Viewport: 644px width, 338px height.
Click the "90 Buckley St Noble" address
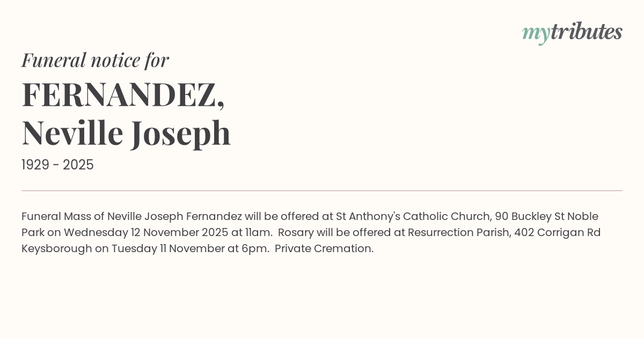pos(546,216)
